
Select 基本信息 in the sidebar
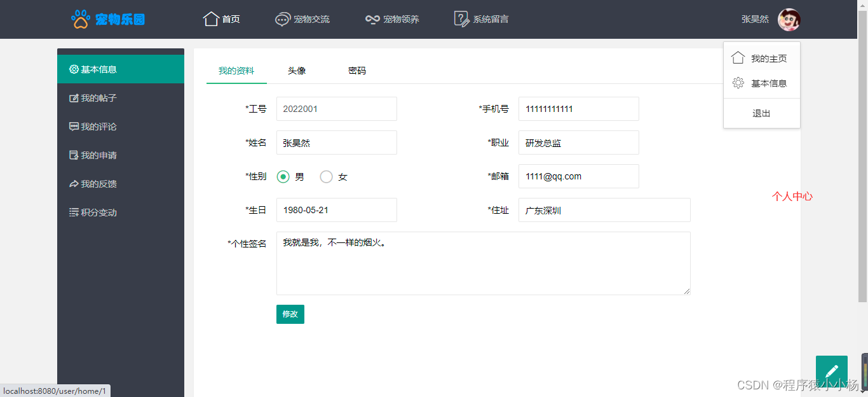(x=121, y=69)
